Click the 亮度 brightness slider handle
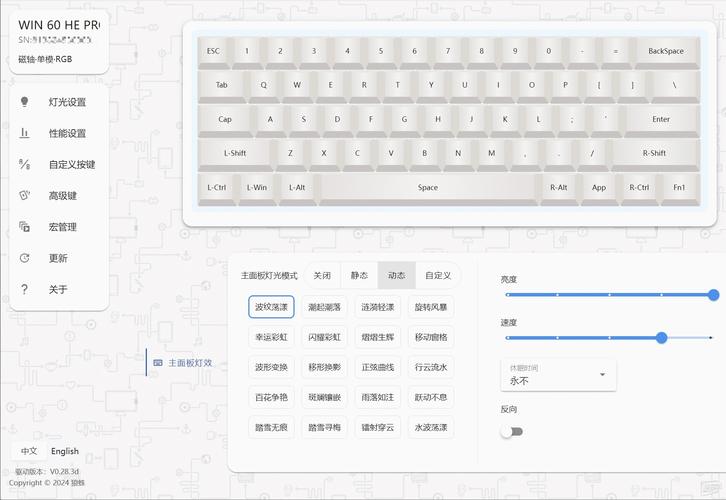Image resolution: width=726 pixels, height=500 pixels. [x=713, y=295]
